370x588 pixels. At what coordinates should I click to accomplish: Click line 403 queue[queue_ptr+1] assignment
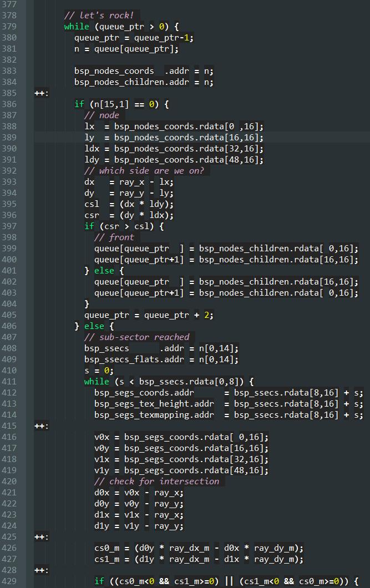coord(226,293)
